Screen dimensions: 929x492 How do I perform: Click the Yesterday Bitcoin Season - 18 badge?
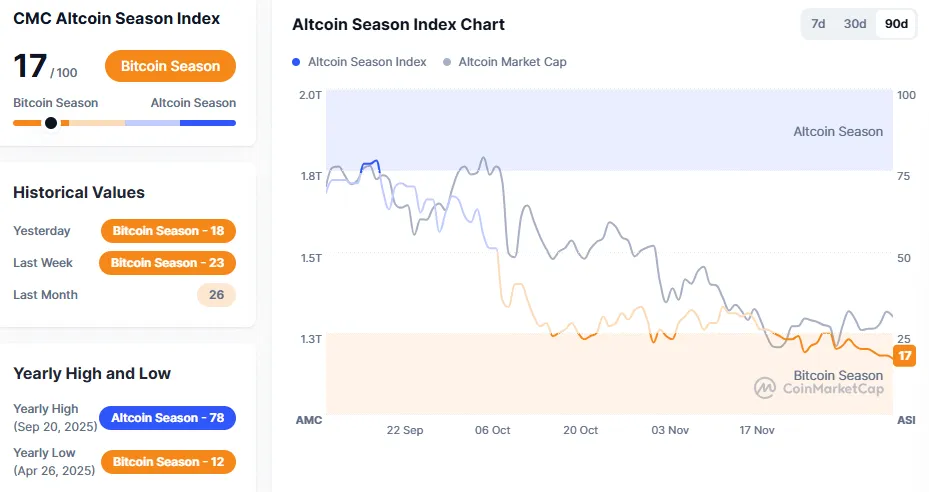(168, 231)
